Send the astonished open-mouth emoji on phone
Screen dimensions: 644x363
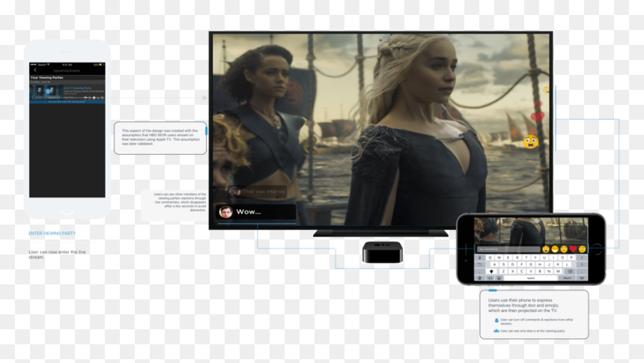pos(546,249)
